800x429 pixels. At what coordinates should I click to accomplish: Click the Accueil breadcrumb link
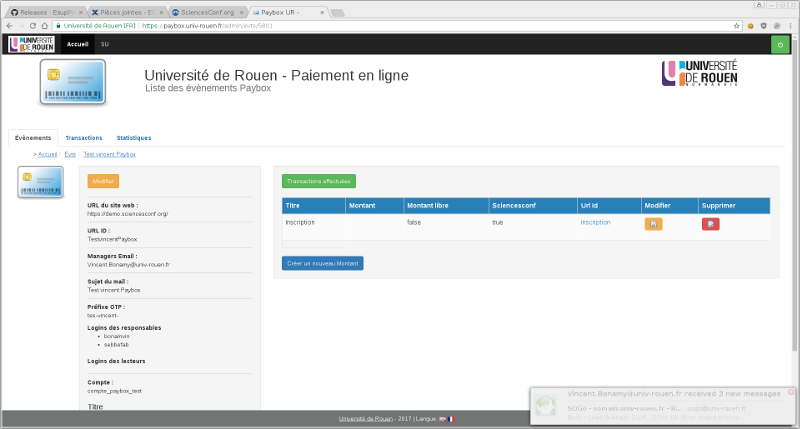tap(48, 155)
